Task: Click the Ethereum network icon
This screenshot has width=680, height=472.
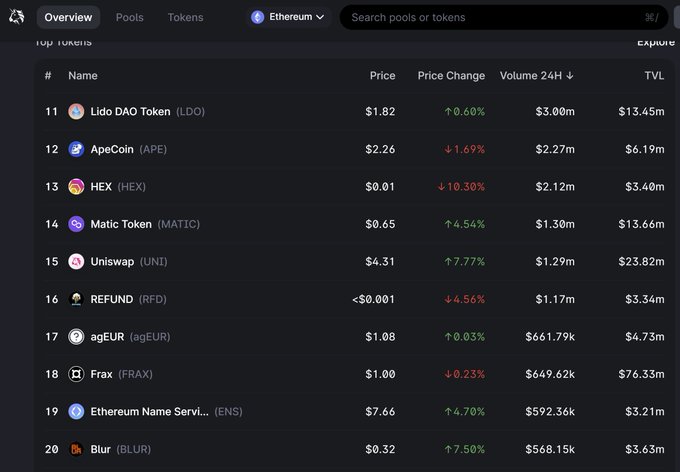Action: coord(258,17)
